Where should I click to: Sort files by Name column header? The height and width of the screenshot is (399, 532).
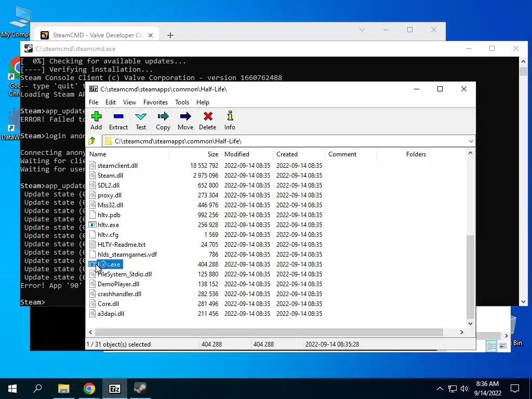[128, 154]
